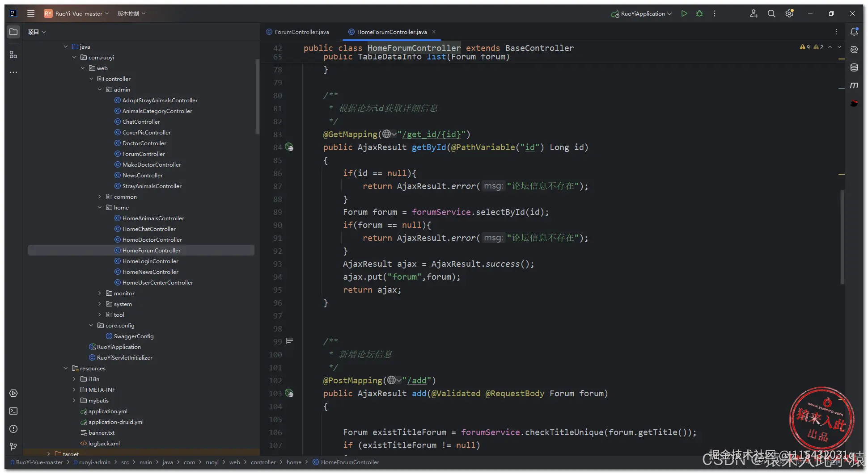This screenshot has width=868, height=474.
Task: Expand the monitor folder
Action: coord(100,293)
